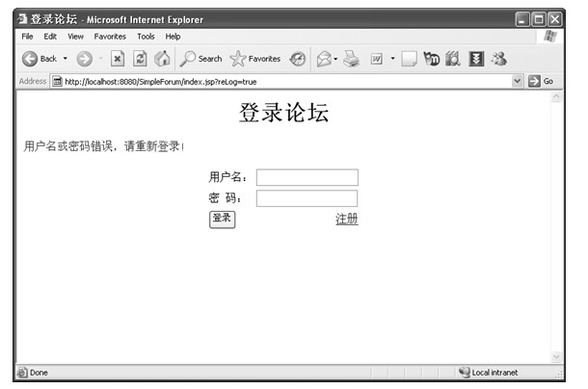
Task: Stop loading the page
Action: click(118, 59)
